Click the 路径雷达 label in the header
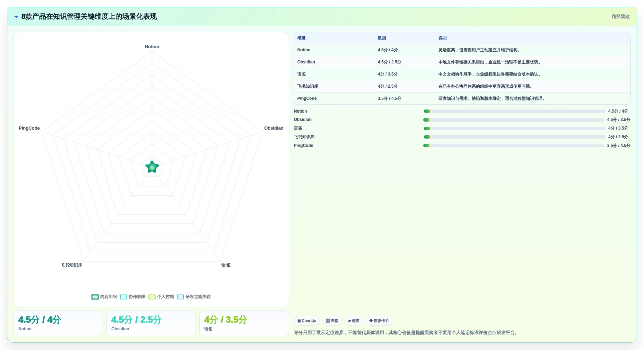 click(620, 17)
